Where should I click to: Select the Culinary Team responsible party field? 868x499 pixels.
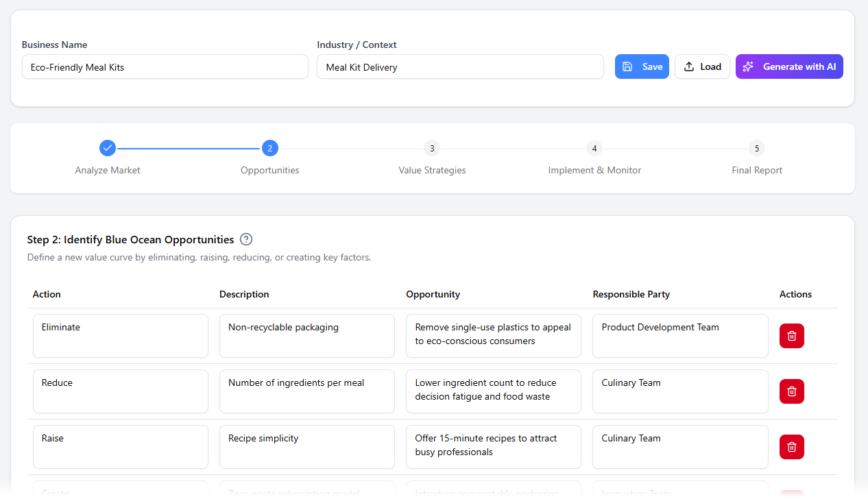679,391
